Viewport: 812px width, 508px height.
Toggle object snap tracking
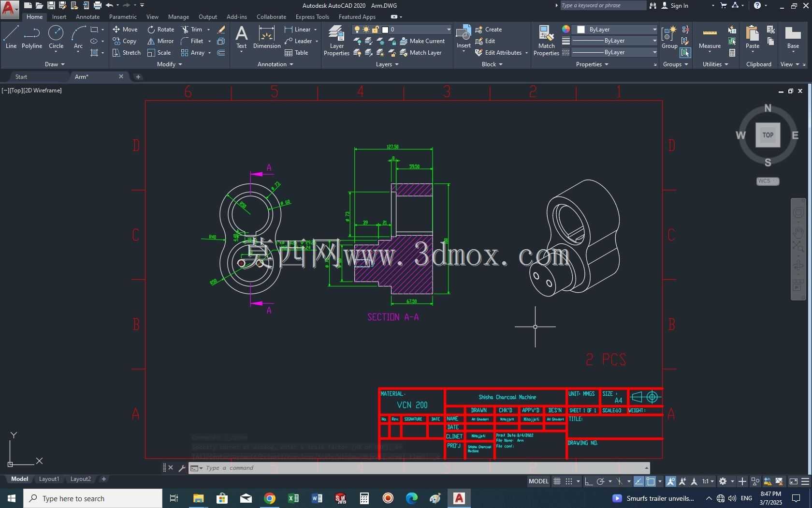[x=638, y=481]
